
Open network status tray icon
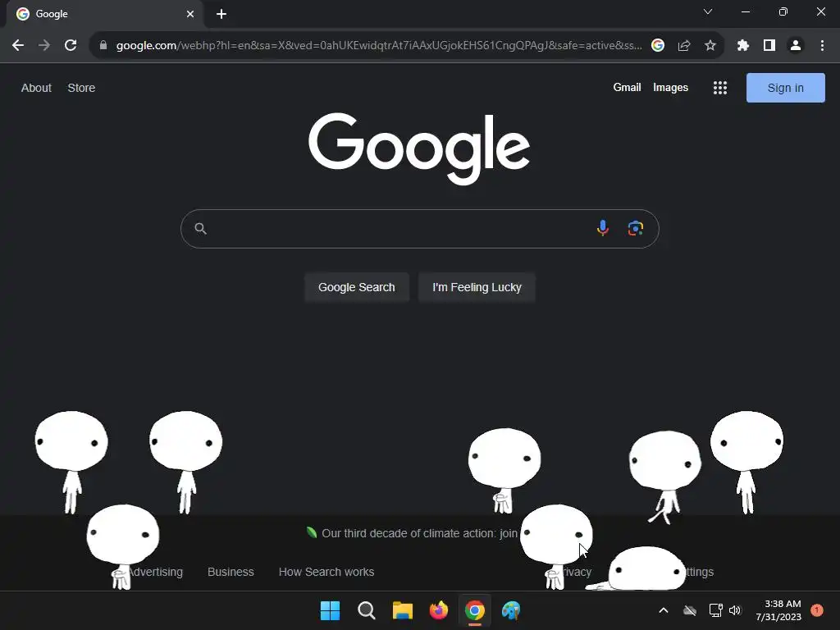tap(715, 610)
